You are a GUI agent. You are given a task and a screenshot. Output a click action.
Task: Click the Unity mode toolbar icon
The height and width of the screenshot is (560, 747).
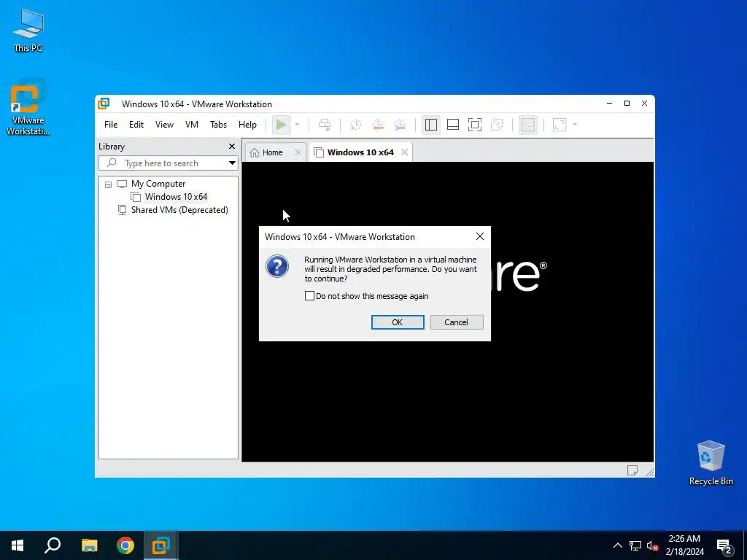point(496,125)
